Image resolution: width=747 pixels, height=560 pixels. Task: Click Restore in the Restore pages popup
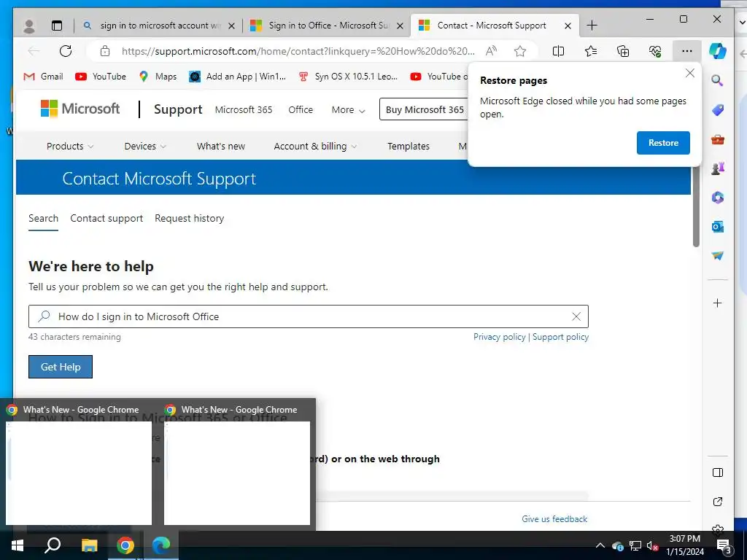[663, 143]
